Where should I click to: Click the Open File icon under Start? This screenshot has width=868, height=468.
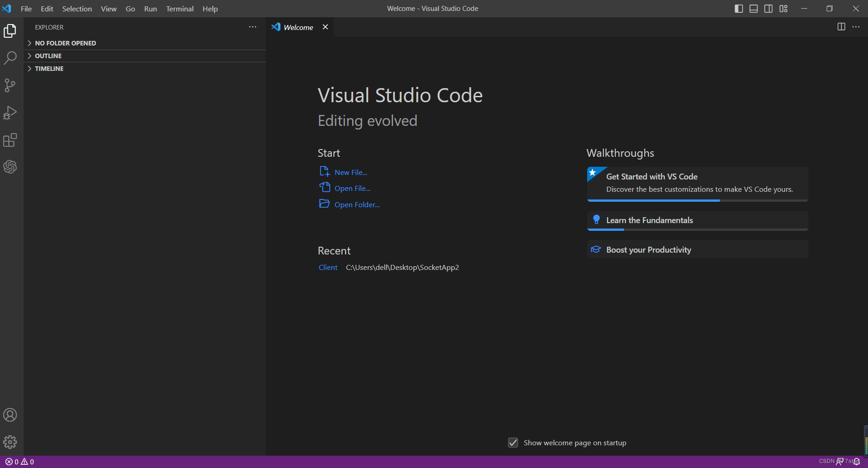[324, 187]
